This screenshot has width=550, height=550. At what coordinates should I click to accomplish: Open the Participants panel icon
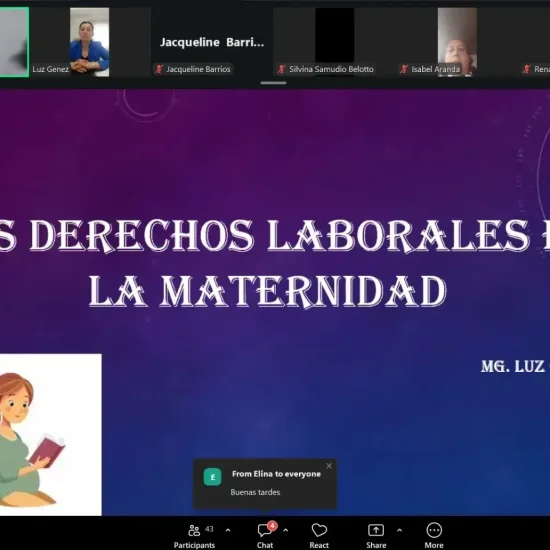coord(194,530)
